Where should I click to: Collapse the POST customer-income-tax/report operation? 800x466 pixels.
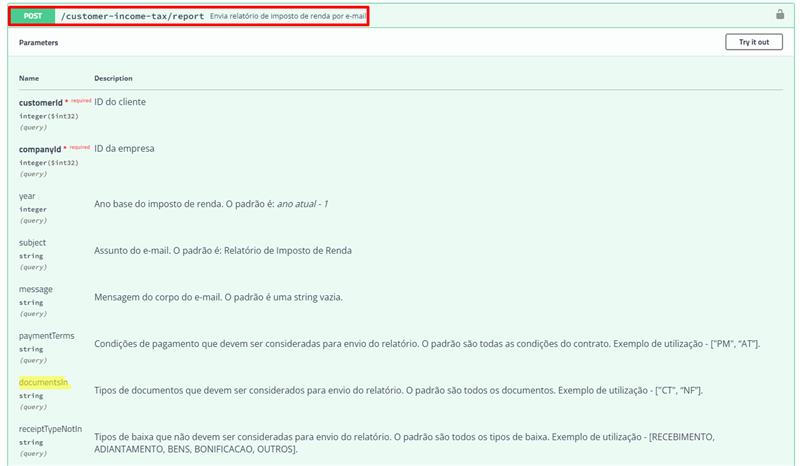click(401, 16)
